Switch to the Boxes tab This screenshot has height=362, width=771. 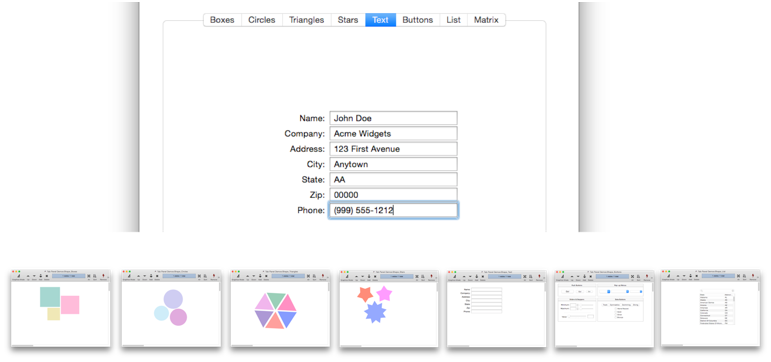pos(222,20)
